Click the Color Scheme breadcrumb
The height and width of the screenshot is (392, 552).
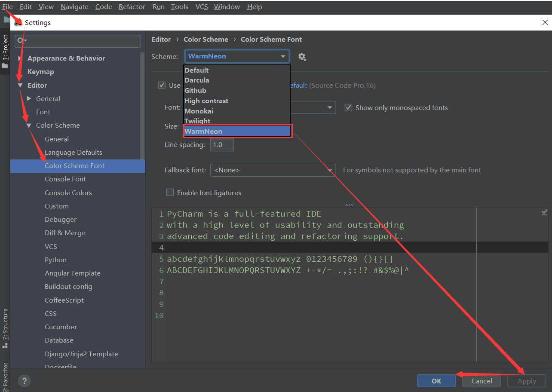206,40
